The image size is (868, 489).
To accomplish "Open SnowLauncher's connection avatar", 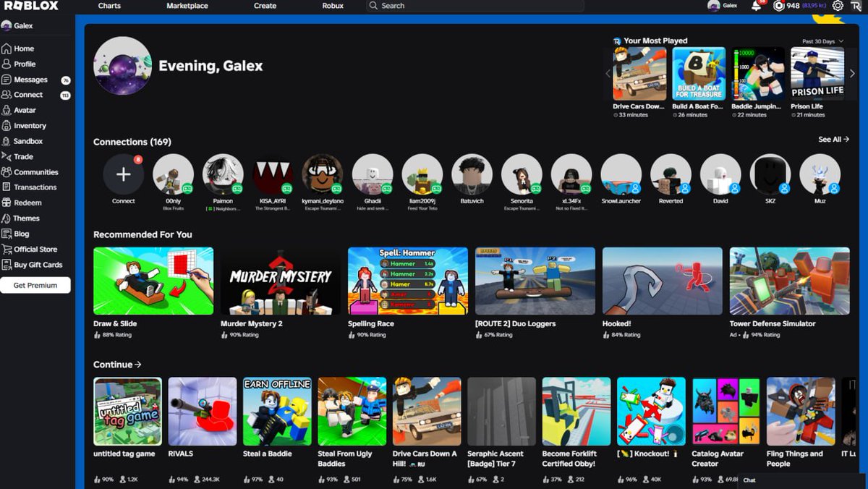I will click(621, 174).
